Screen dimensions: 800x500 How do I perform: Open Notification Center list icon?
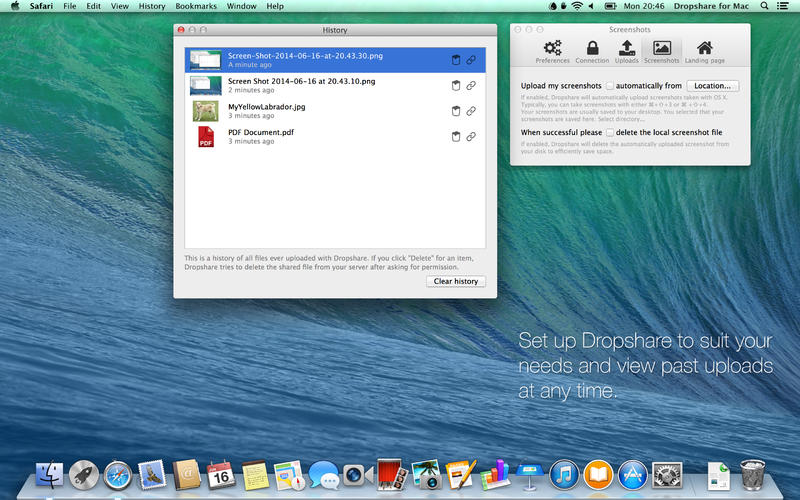[782, 6]
